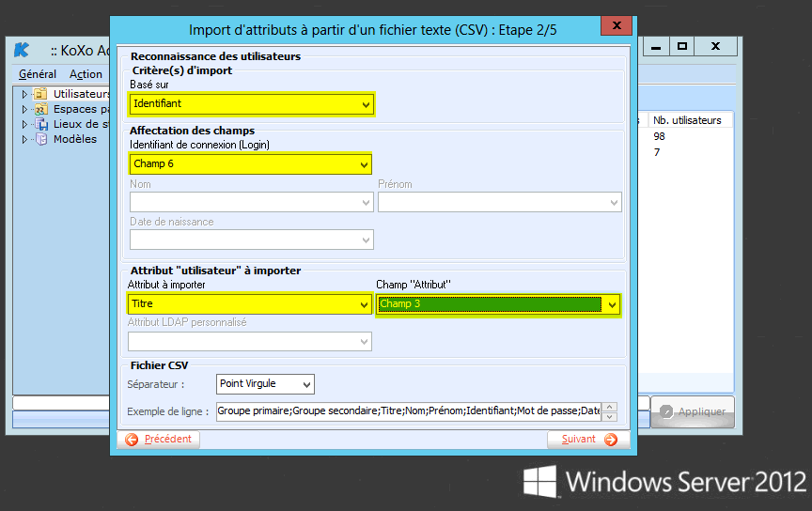This screenshot has height=511, width=812.
Task: Select the row with value 98
Action: pyautogui.click(x=659, y=137)
